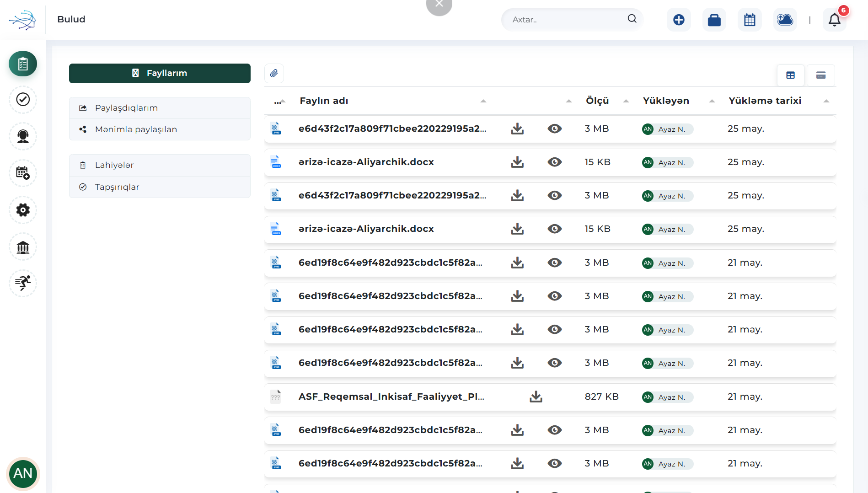Sort by Ölçü column arrow
Image resolution: width=868 pixels, height=493 pixels.
[x=626, y=101]
